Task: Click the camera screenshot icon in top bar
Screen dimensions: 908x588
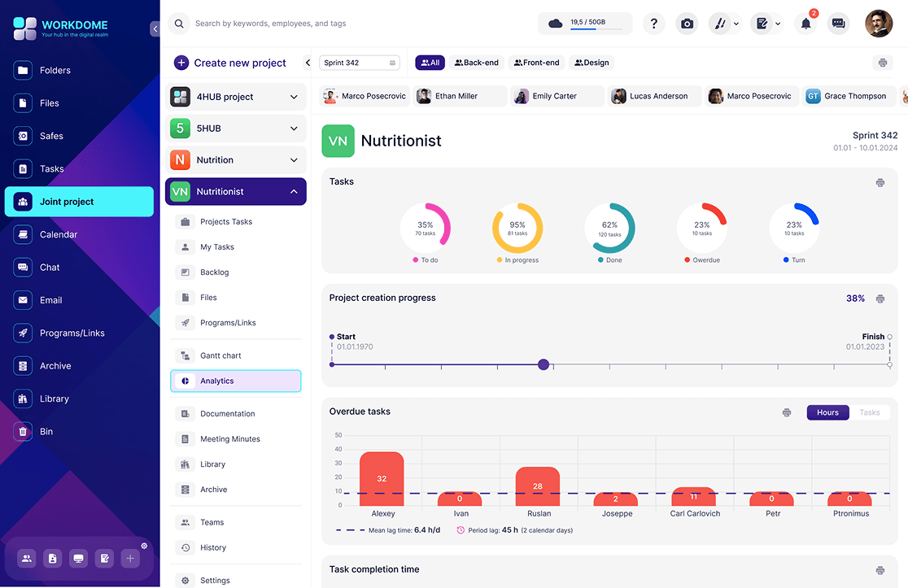Action: [688, 24]
